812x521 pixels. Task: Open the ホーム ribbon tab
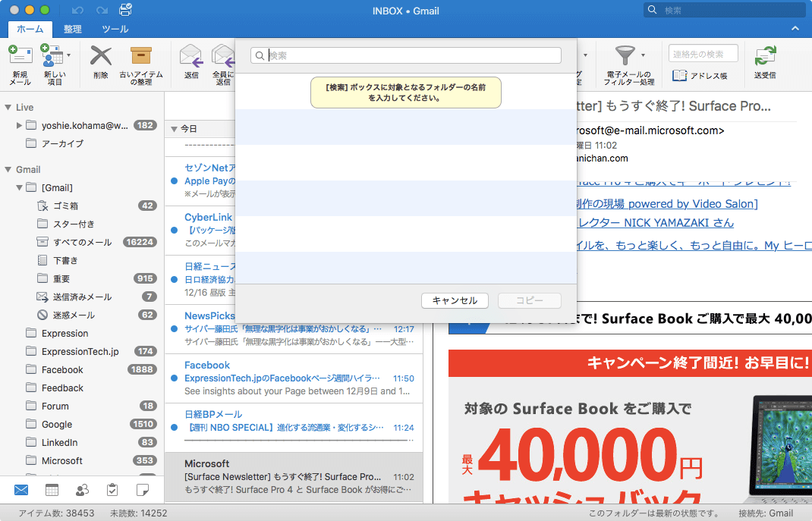[x=30, y=29]
